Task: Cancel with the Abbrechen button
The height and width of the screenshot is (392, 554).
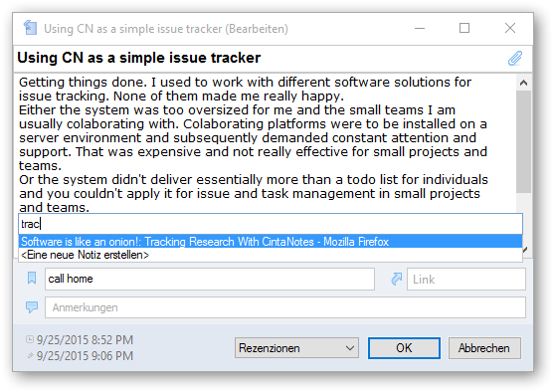Action: [x=484, y=348]
